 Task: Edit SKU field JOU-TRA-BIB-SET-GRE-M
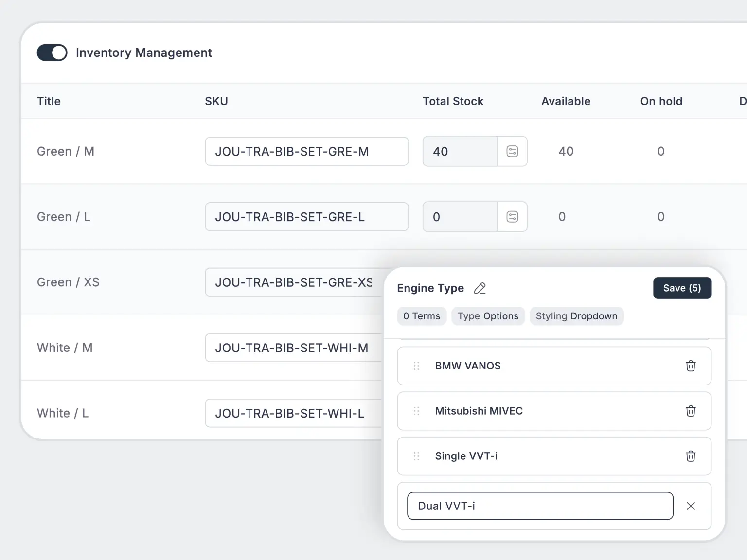coord(307,151)
